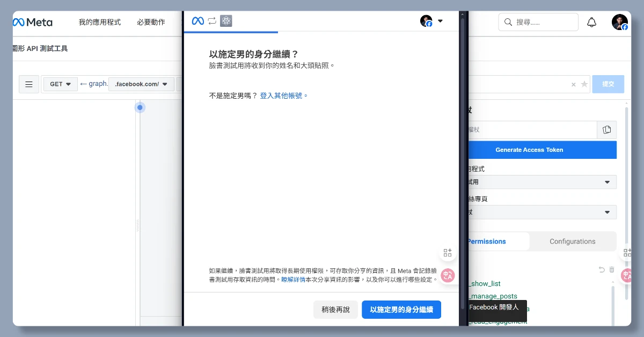Click the Meta infinity icon in the login dialog
The width and height of the screenshot is (644, 337).
(197, 21)
